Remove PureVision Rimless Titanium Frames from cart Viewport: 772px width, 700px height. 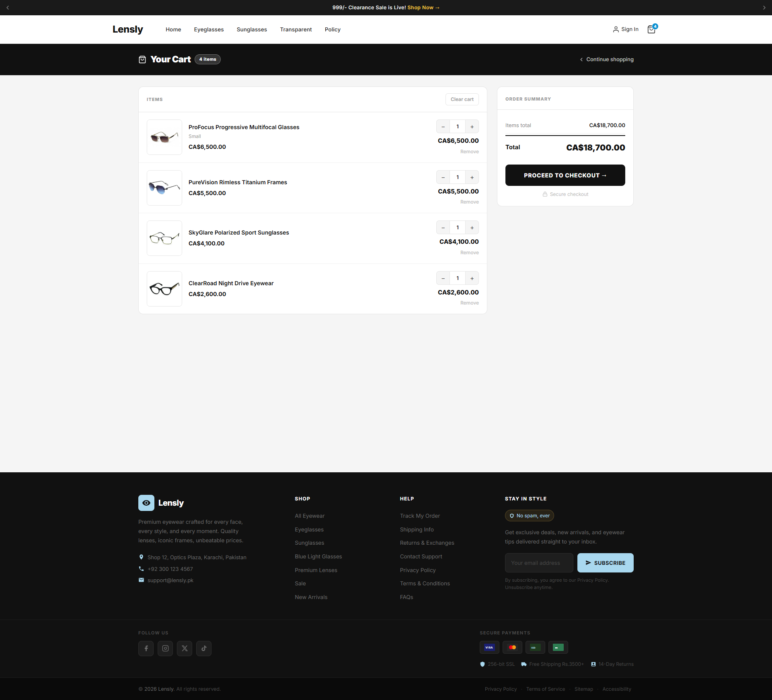(x=469, y=202)
